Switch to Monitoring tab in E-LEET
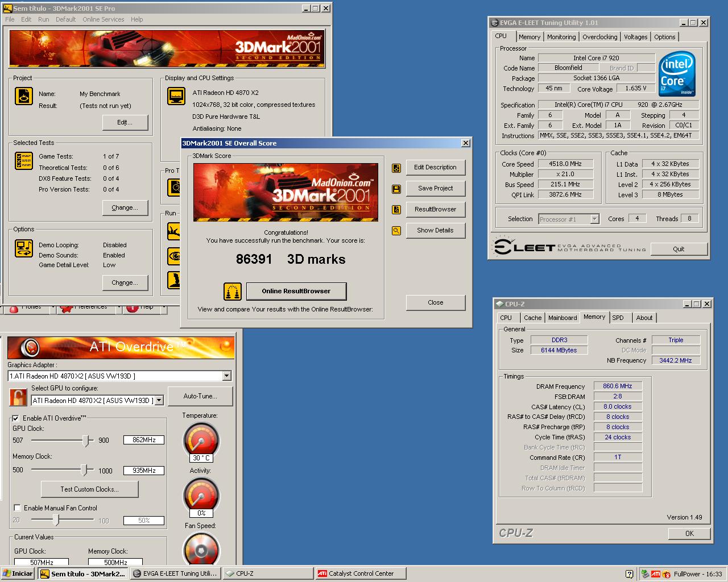Image resolution: width=728 pixels, height=582 pixels. click(561, 37)
